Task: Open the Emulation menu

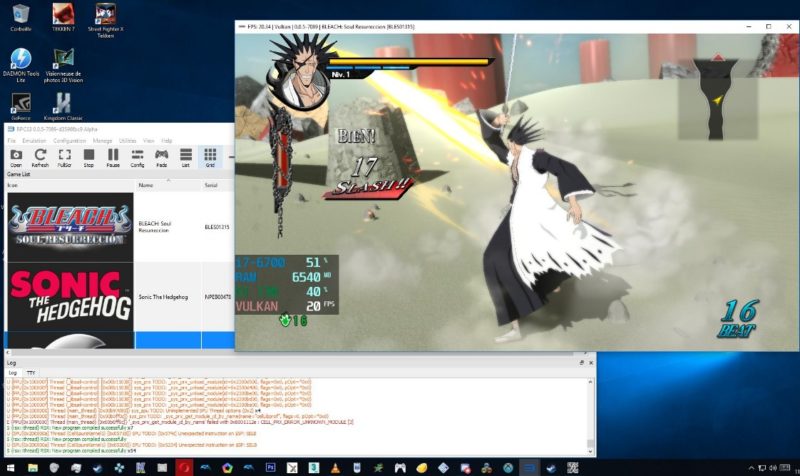Action: tap(34, 141)
